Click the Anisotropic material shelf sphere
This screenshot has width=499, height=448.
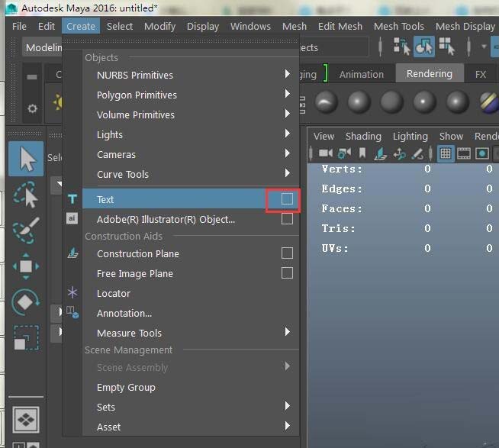tap(327, 102)
